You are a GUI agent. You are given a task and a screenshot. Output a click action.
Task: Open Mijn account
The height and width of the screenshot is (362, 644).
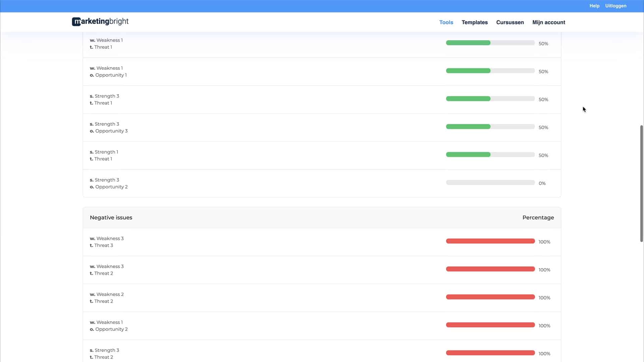click(548, 22)
